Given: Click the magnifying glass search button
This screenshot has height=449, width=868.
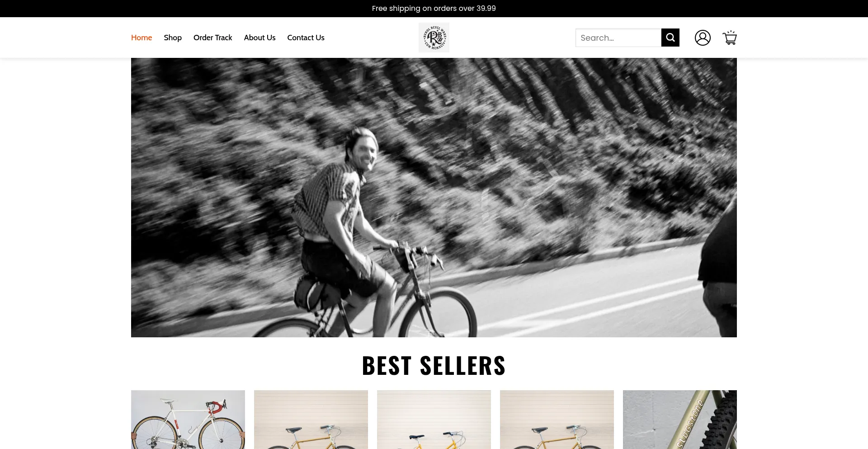Looking at the screenshot, I should click(670, 38).
